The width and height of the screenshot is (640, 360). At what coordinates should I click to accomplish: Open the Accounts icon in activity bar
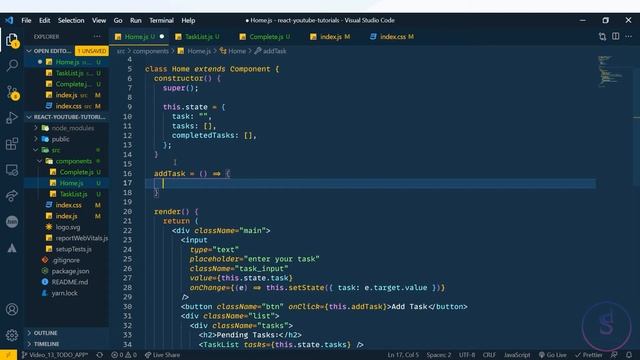click(x=12, y=309)
